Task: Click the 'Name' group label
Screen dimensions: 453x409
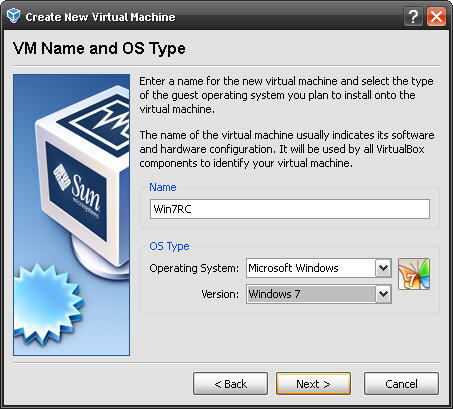Action: pyautogui.click(x=163, y=187)
